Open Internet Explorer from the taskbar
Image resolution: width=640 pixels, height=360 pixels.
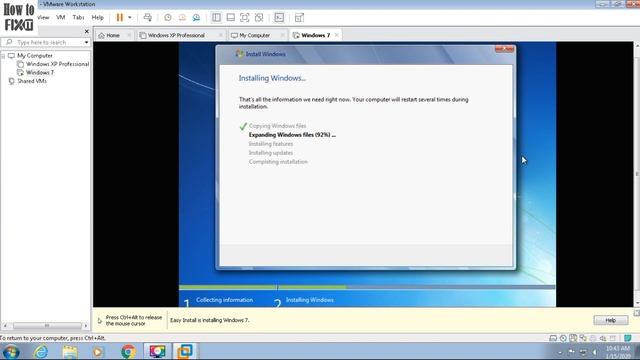40,351
